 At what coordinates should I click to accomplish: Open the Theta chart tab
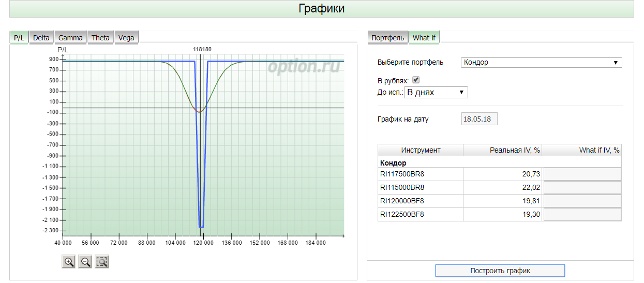tap(100, 37)
